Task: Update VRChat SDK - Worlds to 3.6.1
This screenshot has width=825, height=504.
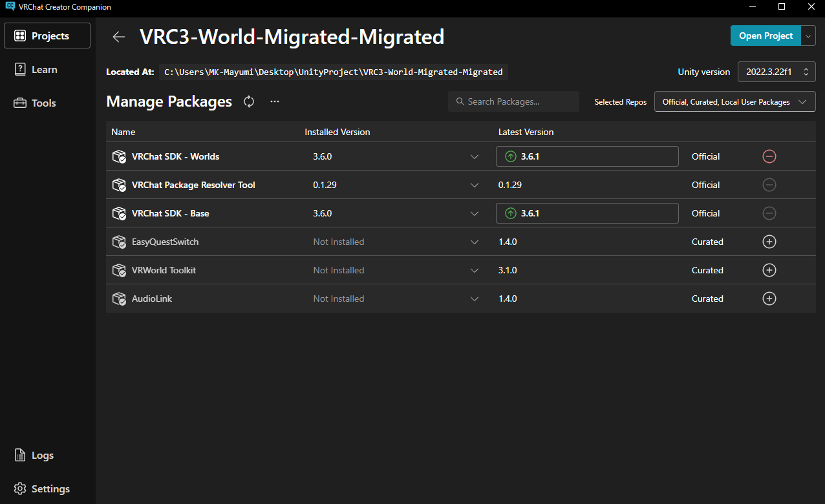Action: (x=586, y=156)
